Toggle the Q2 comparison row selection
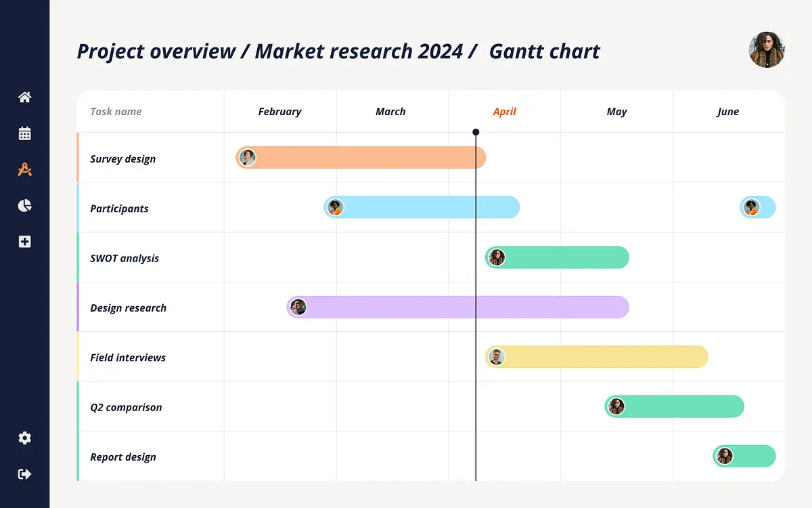 point(126,407)
